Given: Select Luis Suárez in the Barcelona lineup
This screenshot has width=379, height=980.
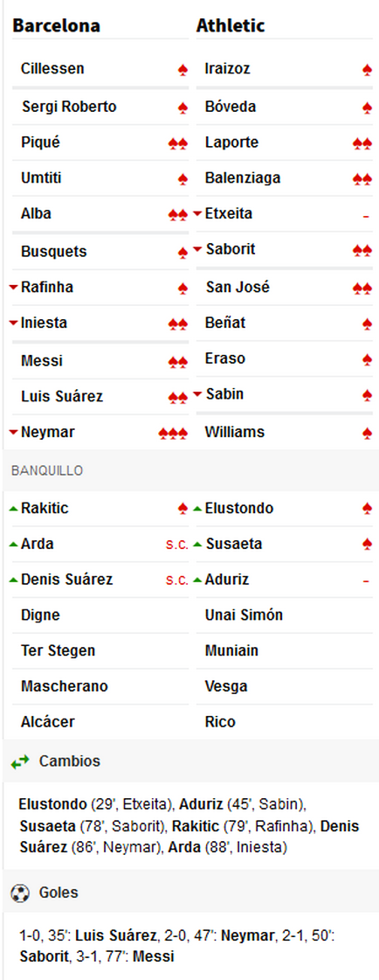Looking at the screenshot, I should (62, 396).
